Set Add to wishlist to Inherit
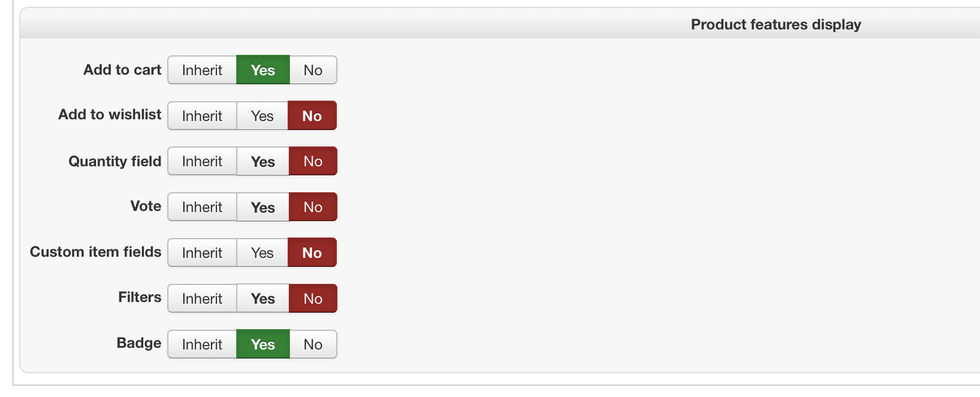 point(202,116)
